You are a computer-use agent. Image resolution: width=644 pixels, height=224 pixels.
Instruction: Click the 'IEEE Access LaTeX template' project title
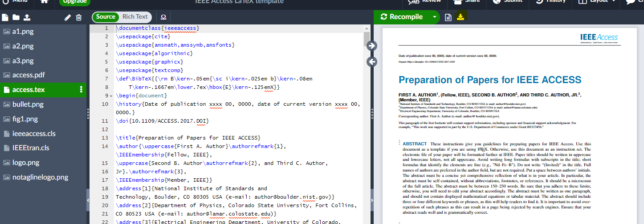239,2
